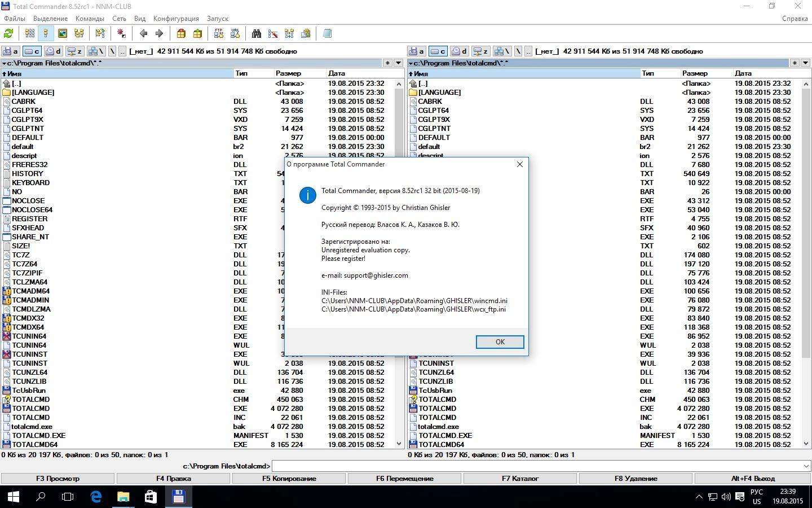Open the URL new FTP connection icon
This screenshot has height=508, width=812.
pos(235,33)
